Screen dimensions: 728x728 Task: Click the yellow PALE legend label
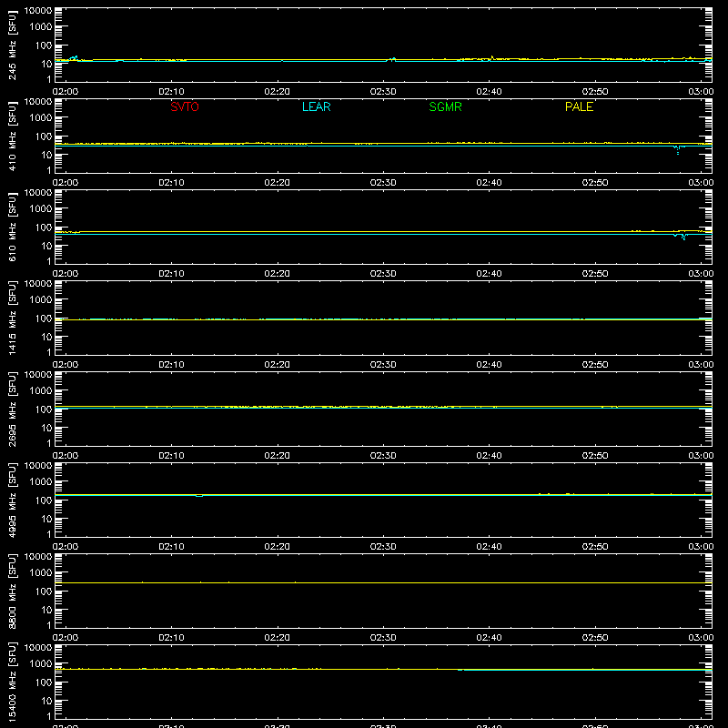[579, 106]
